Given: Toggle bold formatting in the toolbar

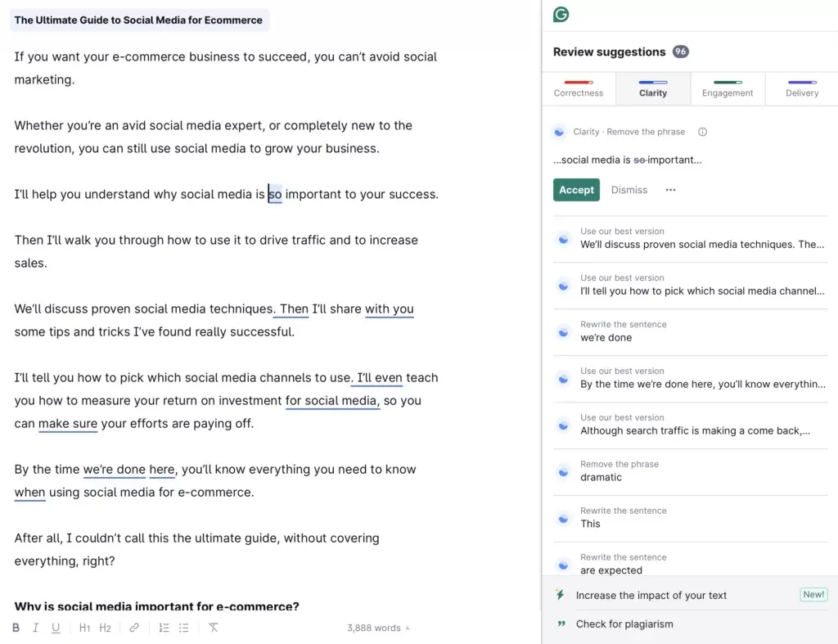Looking at the screenshot, I should pyautogui.click(x=16, y=628).
